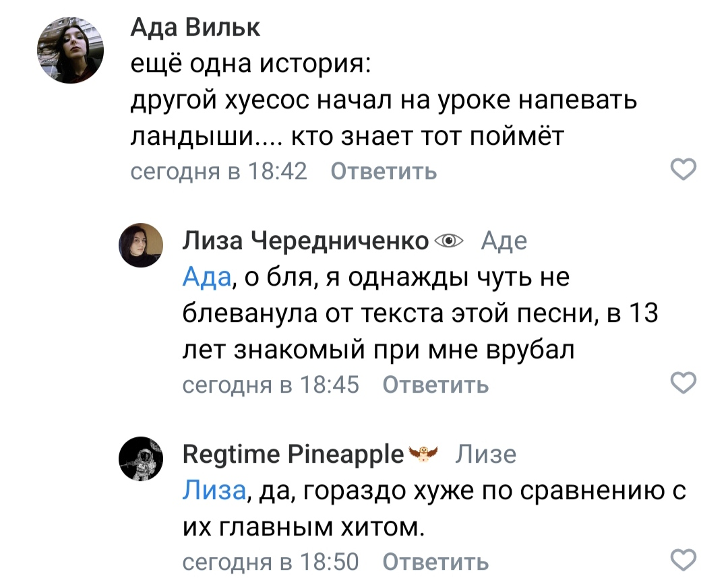Open the Regtime Pineapple author name
Image resolution: width=728 pixels, height=578 pixels.
pos(293,455)
